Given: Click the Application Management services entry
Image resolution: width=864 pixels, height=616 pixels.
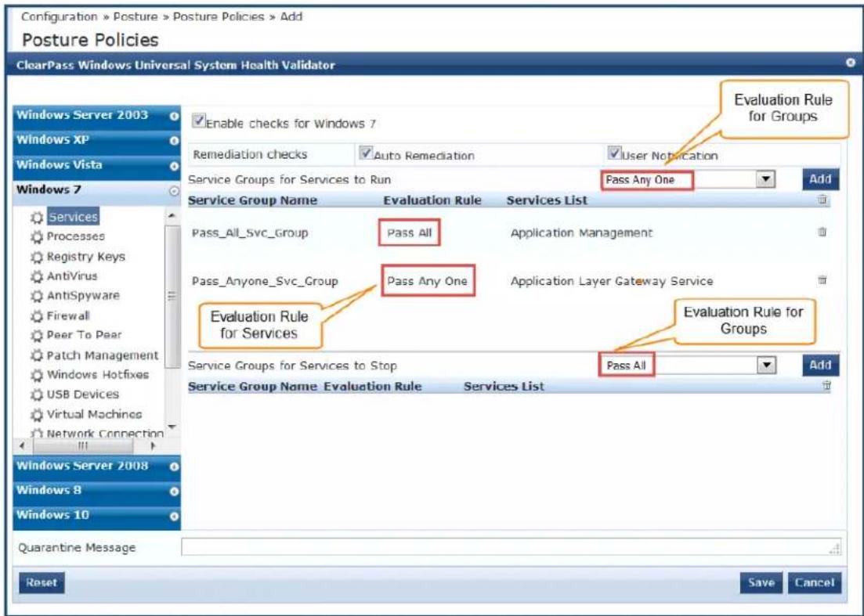Looking at the screenshot, I should [581, 232].
